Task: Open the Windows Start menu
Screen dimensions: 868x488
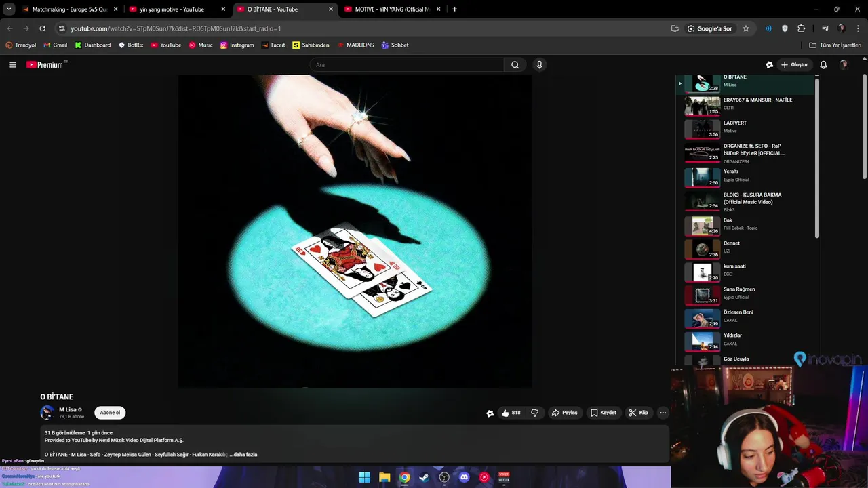Action: click(364, 477)
